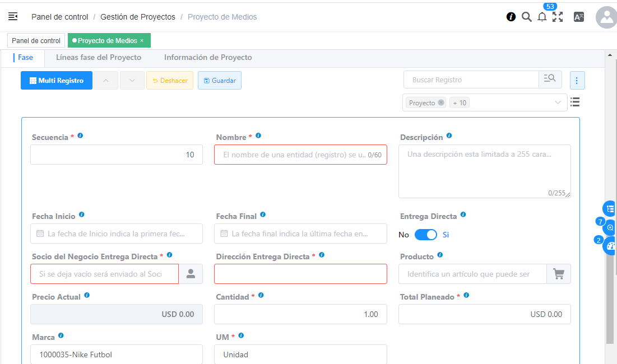Click the fullscreen expand icon
The image size is (617, 364).
tap(558, 17)
